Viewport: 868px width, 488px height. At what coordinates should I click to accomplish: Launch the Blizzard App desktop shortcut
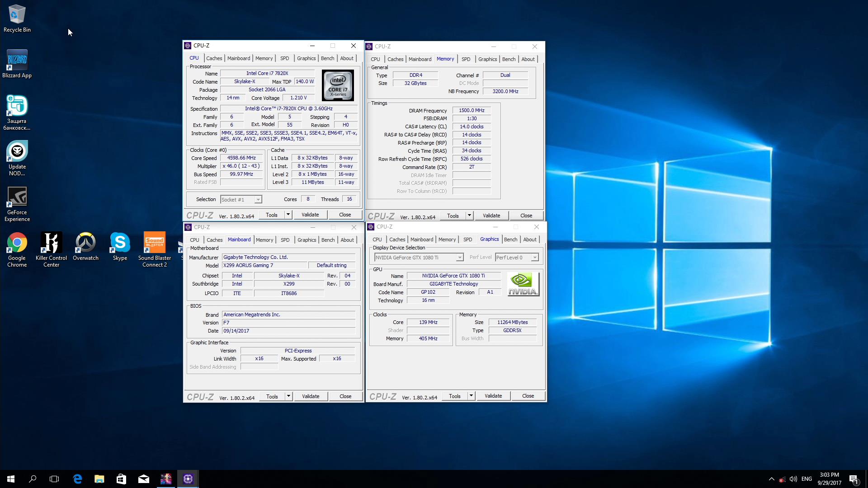tap(17, 64)
